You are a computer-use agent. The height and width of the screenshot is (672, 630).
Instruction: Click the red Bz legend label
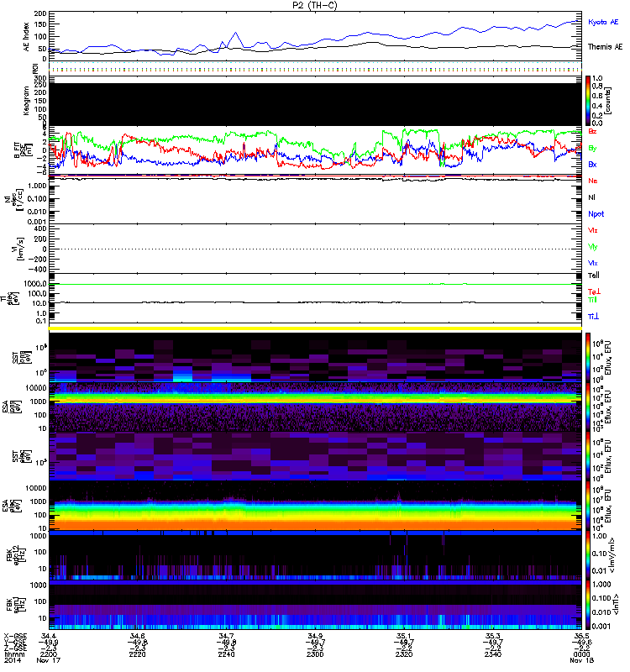(592, 131)
